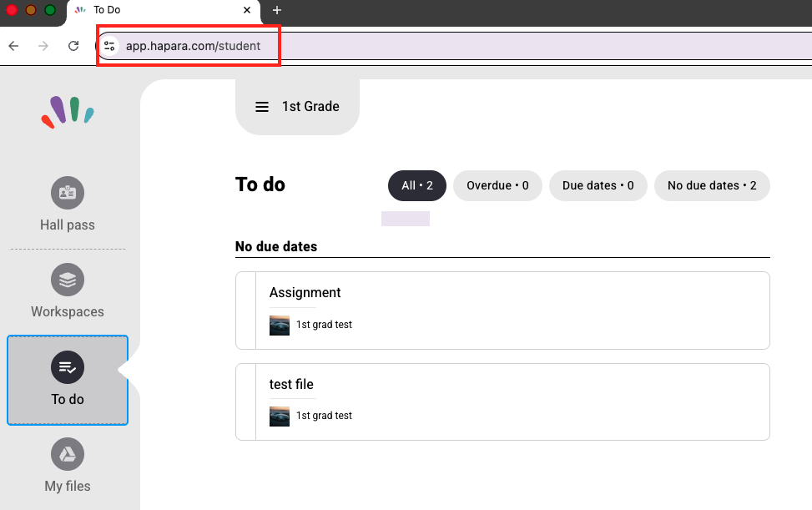Click the thumbnail under test file
The height and width of the screenshot is (510, 812).
point(279,417)
